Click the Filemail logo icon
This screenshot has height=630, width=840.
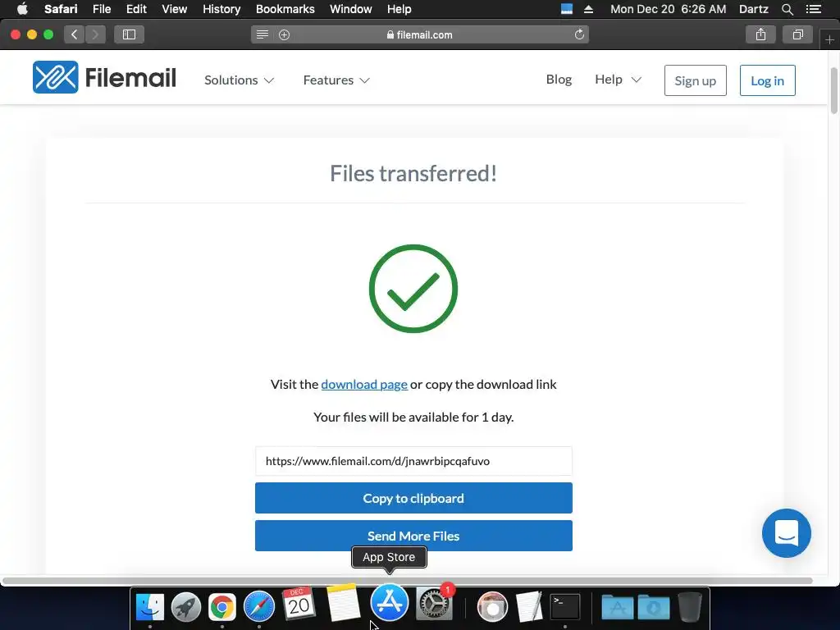55,77
